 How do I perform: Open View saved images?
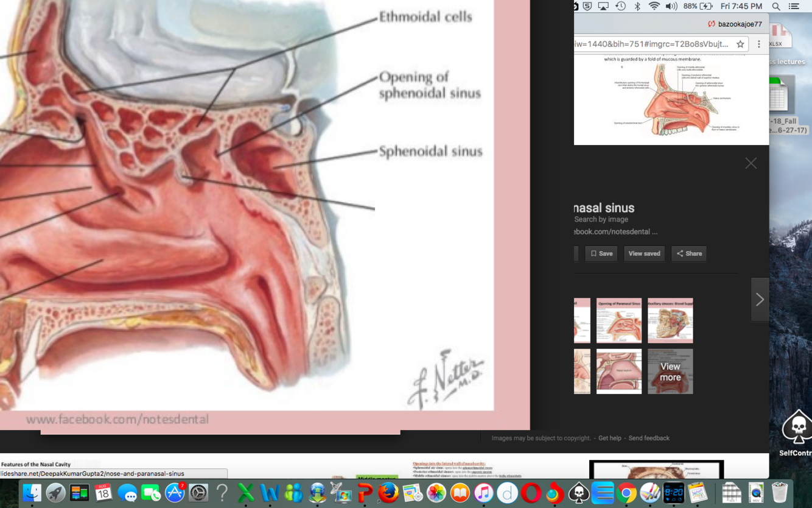[644, 253]
